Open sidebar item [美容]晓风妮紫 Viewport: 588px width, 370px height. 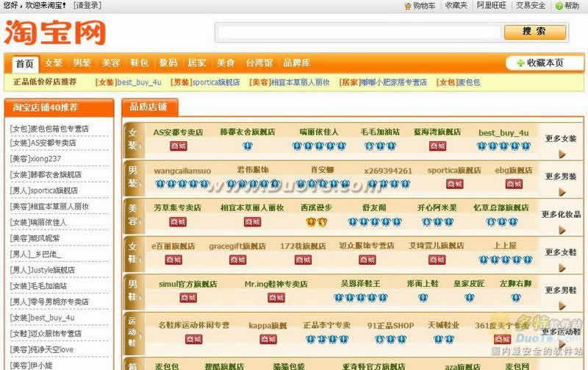(x=35, y=238)
